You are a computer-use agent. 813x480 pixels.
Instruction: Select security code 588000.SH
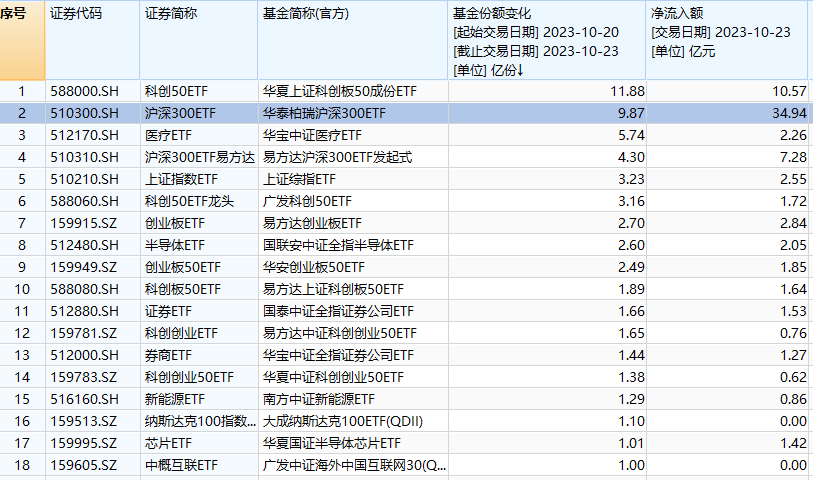tap(85, 91)
